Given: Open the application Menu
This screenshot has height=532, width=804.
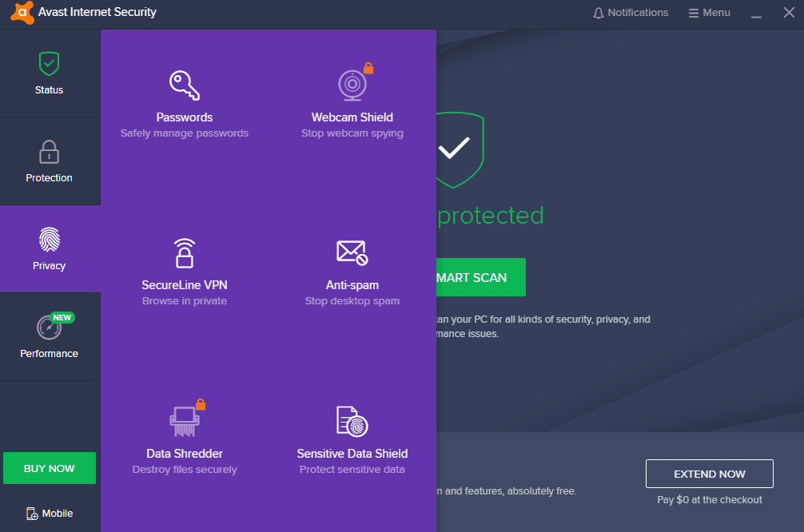Looking at the screenshot, I should (x=709, y=12).
